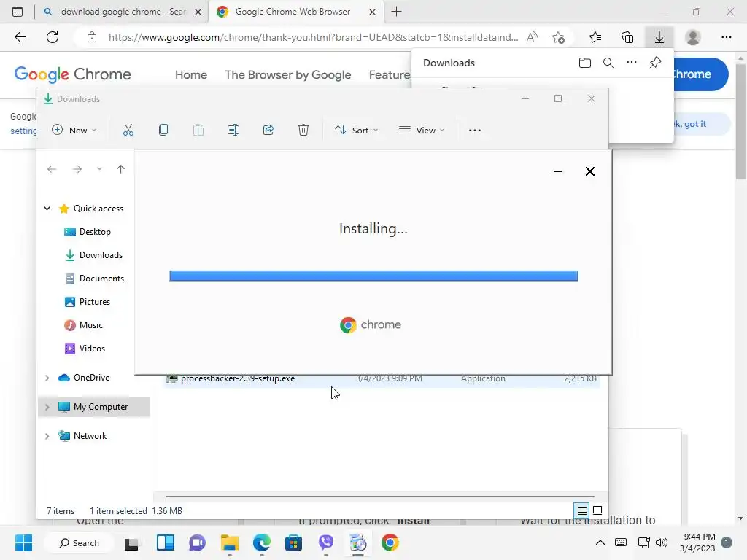Screen dimensions: 747x560
Task: Open Edge's Favorites list icon
Action: pos(595,37)
